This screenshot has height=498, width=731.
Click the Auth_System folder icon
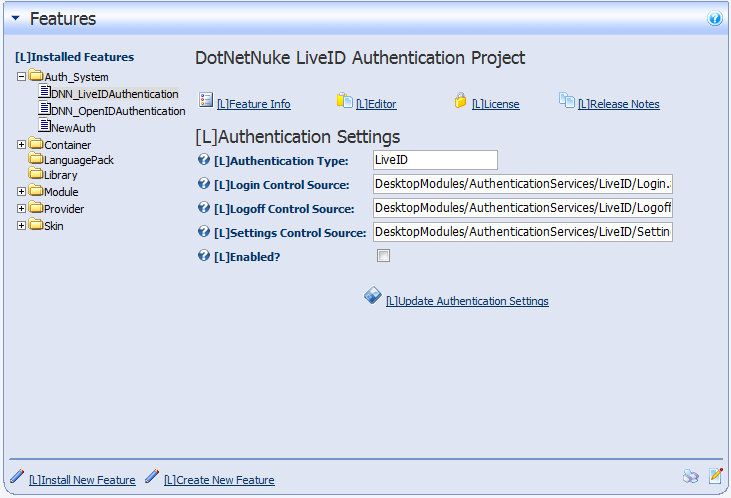(35, 75)
